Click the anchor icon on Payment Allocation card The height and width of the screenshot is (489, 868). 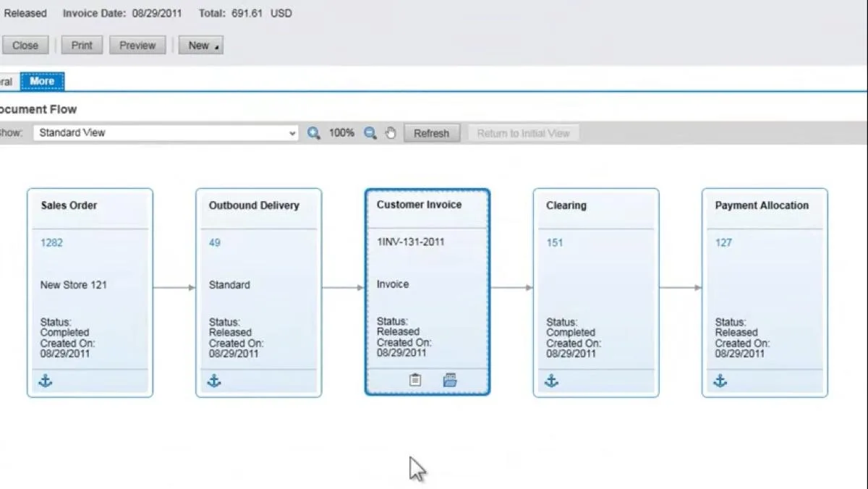point(720,381)
